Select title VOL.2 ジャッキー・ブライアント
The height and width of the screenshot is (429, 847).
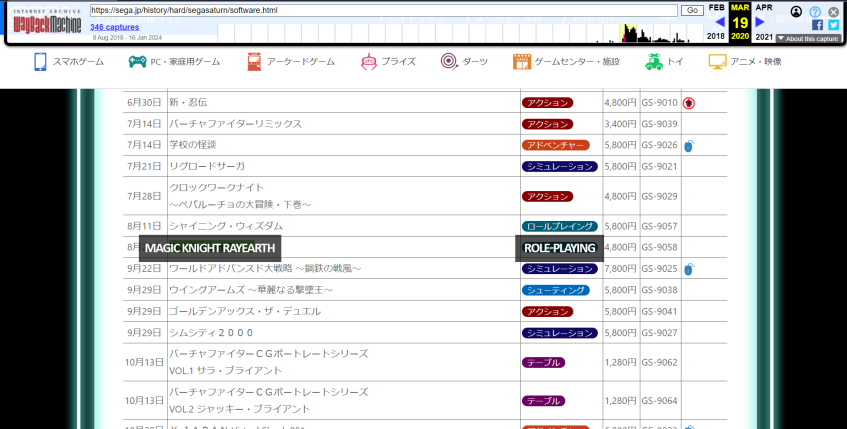240,408
